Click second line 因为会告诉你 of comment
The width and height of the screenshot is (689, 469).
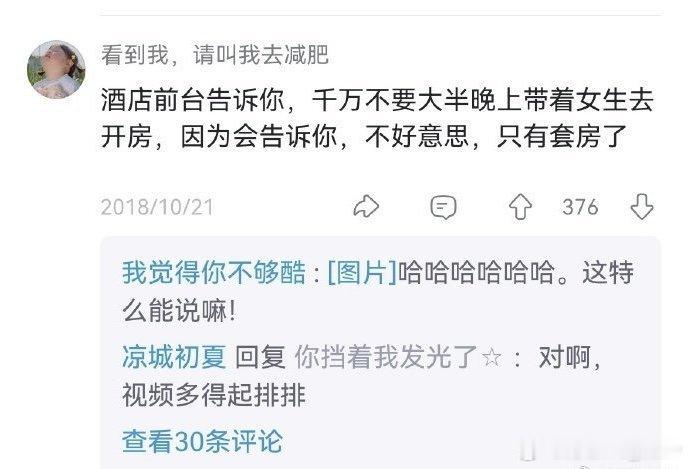[258, 137]
